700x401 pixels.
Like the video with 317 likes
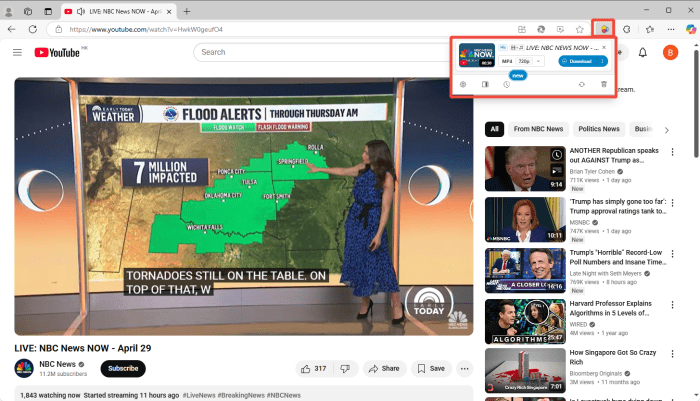313,368
